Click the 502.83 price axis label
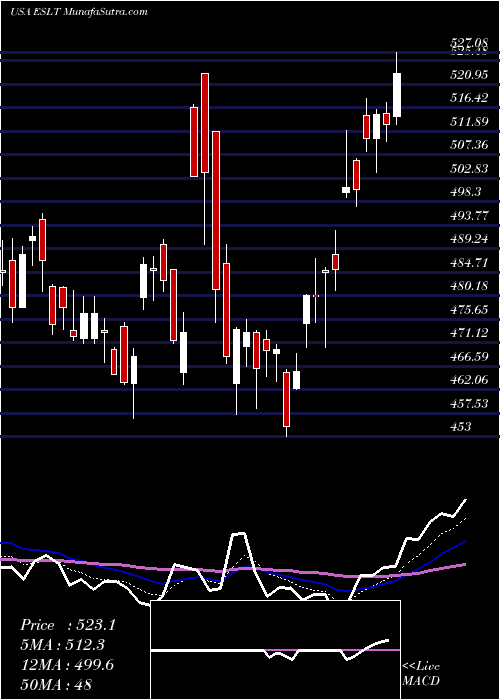500x700 pixels. 469,168
